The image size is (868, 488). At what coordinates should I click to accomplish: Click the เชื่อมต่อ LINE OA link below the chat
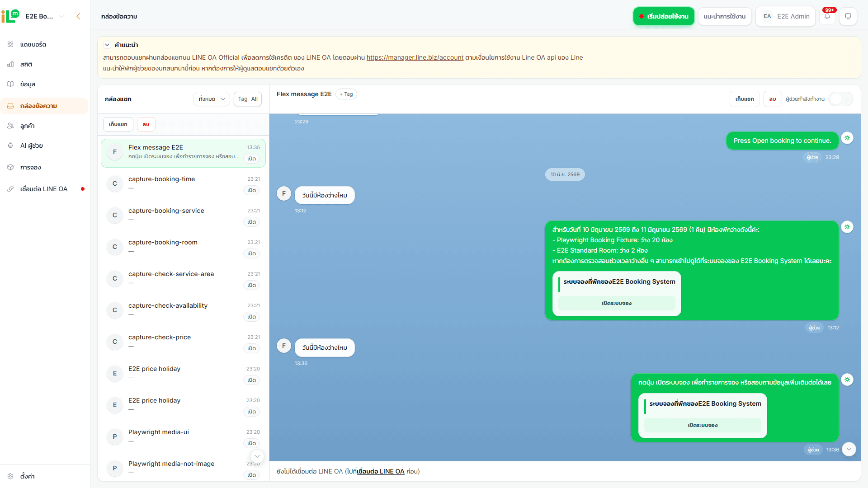[x=381, y=471]
